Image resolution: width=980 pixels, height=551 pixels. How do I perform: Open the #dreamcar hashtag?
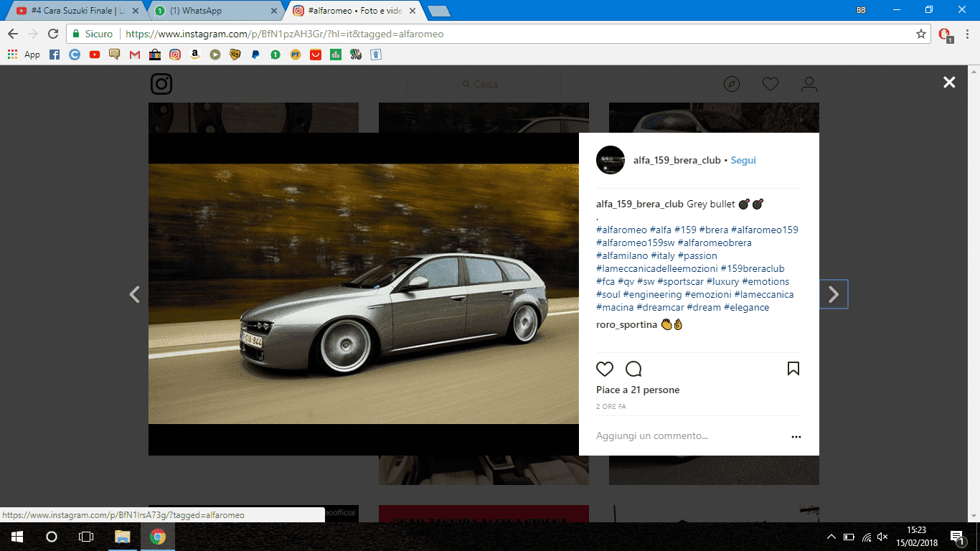click(x=660, y=308)
